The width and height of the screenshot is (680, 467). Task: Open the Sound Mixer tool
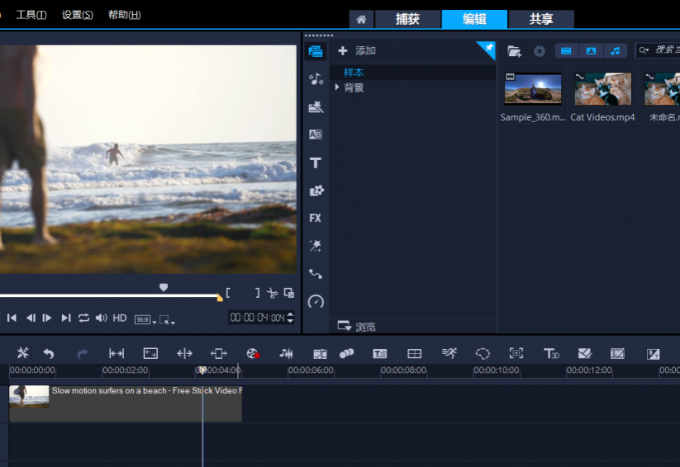click(x=286, y=353)
